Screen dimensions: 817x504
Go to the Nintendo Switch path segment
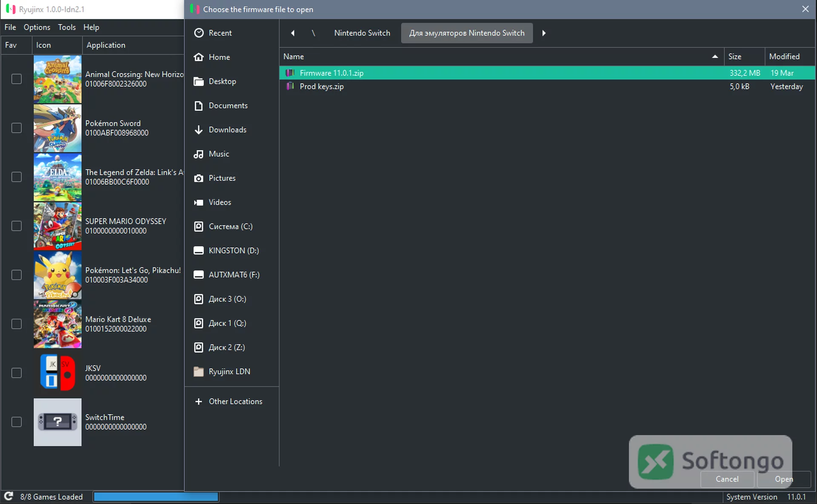coord(362,33)
